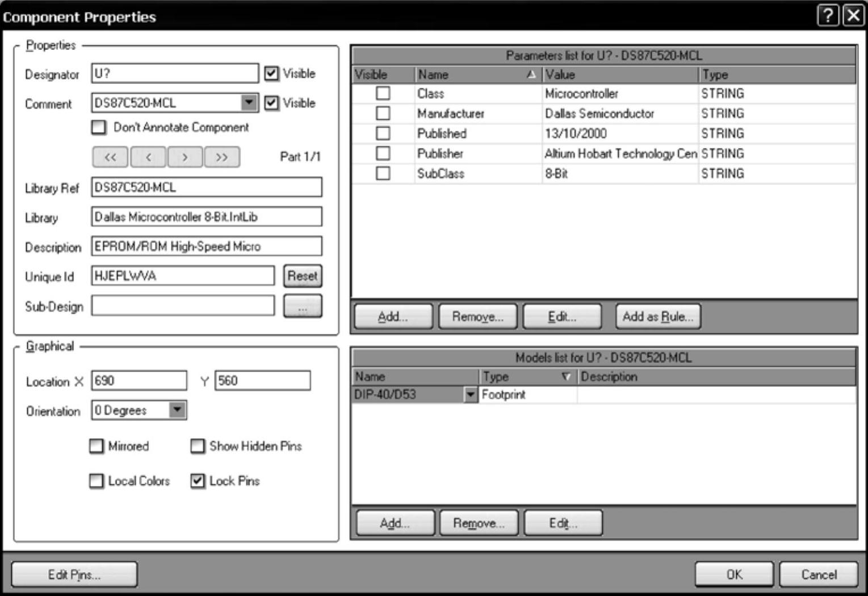
Task: Open Sub-Design browse ellipsis button
Action: pyautogui.click(x=303, y=307)
